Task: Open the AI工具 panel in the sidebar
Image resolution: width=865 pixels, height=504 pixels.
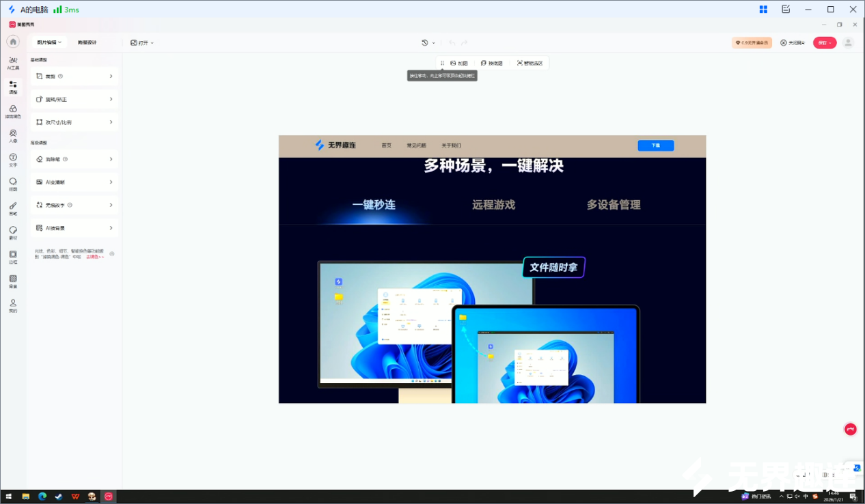Action: [x=12, y=61]
